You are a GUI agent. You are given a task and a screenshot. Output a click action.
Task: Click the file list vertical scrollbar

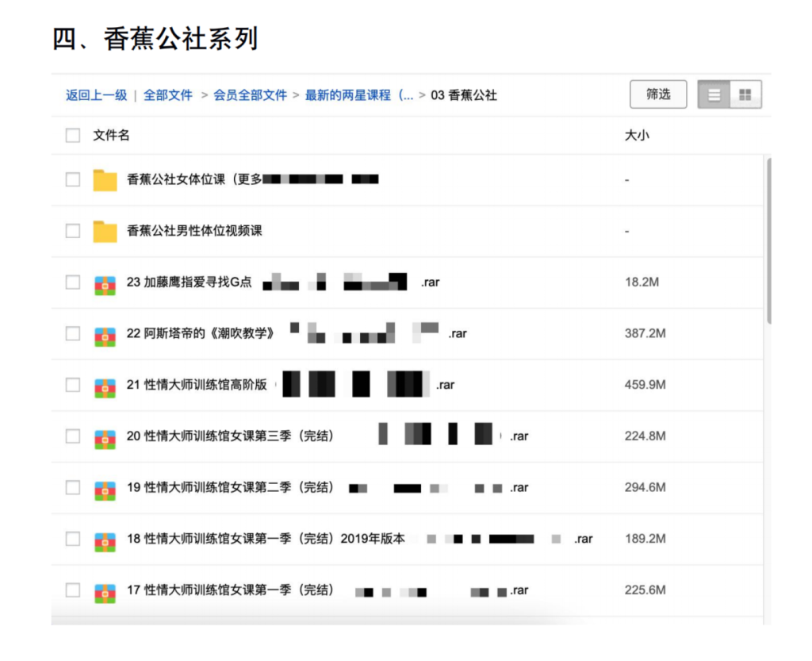tap(769, 241)
